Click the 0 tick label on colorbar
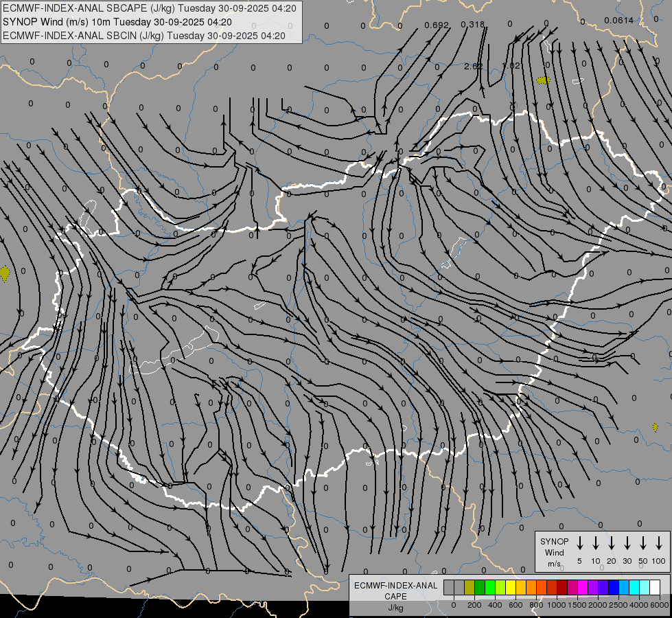Image resolution: width=672 pixels, height=618 pixels. [x=454, y=605]
